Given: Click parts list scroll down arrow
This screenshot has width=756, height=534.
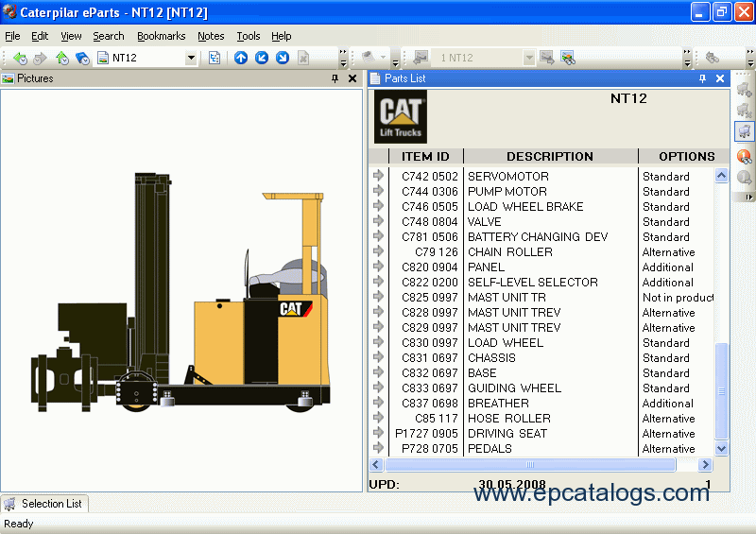Looking at the screenshot, I should point(721,449).
